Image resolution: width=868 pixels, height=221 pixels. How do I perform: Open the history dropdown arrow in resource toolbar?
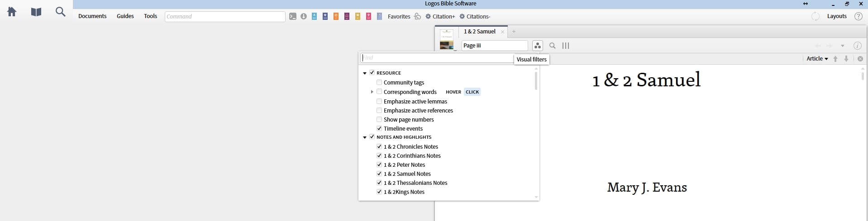point(843,46)
